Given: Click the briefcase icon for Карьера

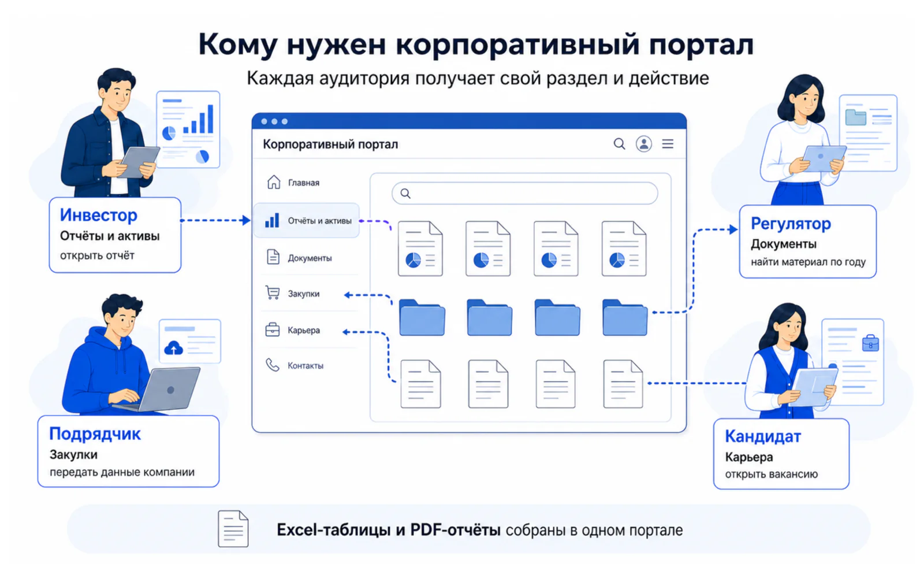Looking at the screenshot, I should point(272,330).
